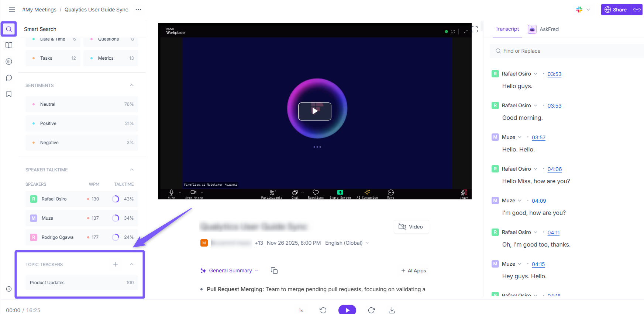Click the transcript line "I'm good, how are you?"
644x314 pixels.
[534, 213]
